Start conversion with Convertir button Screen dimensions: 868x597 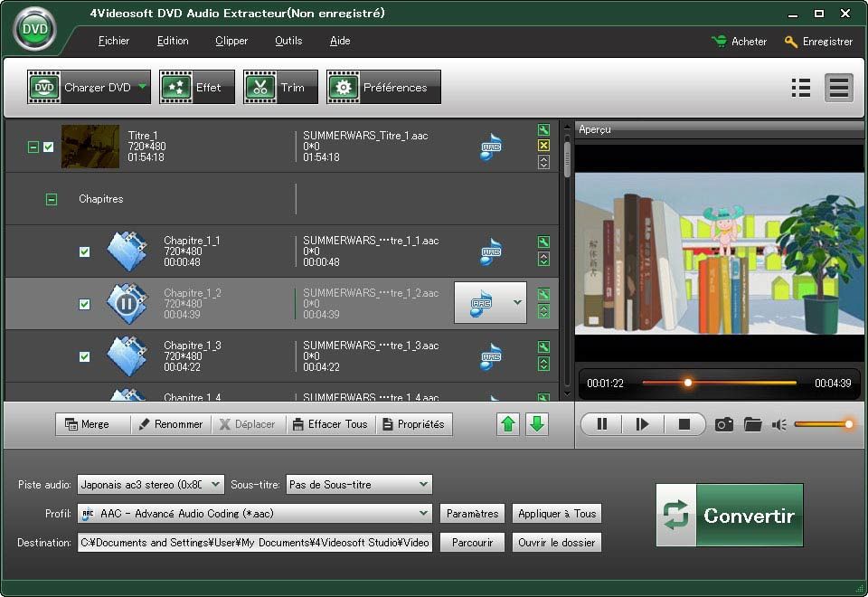730,515
